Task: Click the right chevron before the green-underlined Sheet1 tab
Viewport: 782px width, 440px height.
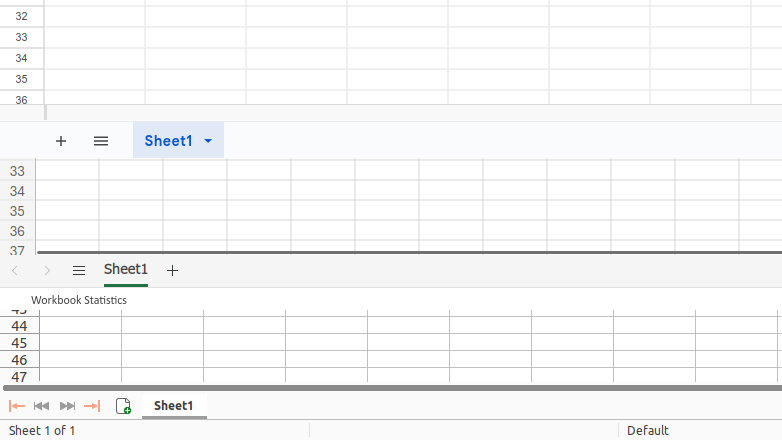Action: (47, 270)
